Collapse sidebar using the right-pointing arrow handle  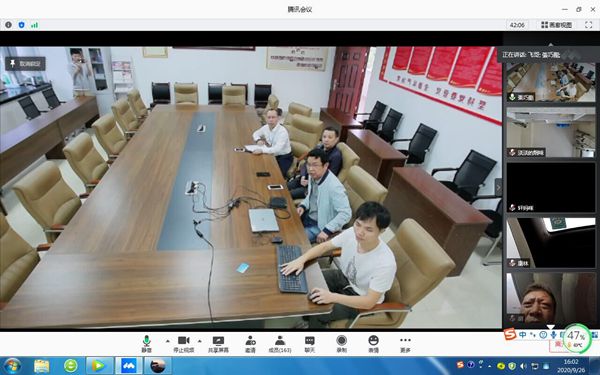coord(498,188)
